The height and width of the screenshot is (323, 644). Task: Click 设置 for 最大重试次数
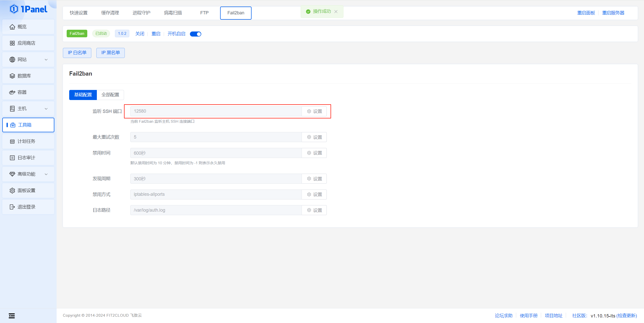314,137
